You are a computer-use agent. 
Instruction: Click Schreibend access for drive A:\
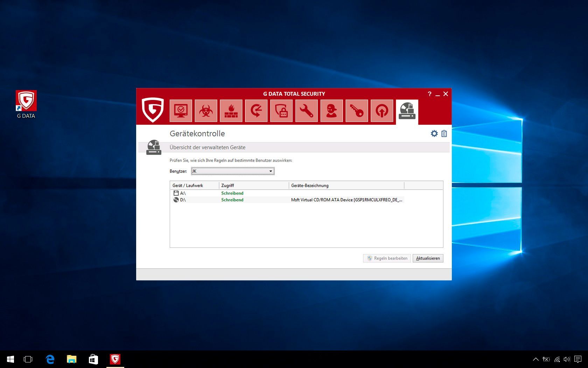pos(232,193)
